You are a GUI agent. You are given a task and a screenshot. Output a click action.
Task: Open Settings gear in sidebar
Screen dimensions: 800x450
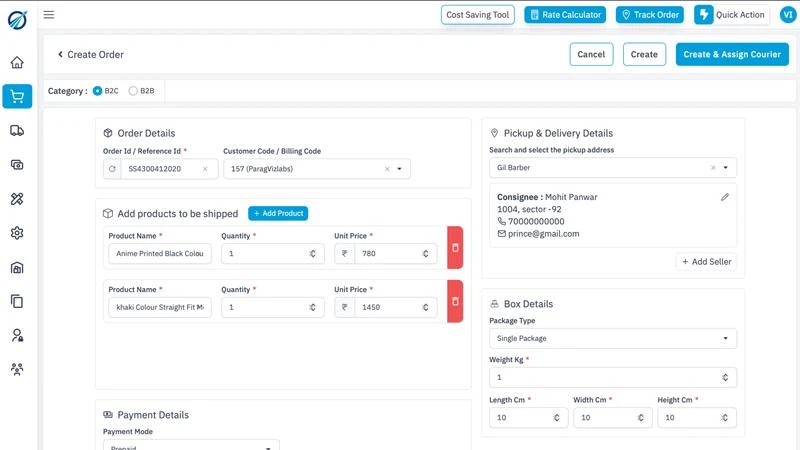17,233
